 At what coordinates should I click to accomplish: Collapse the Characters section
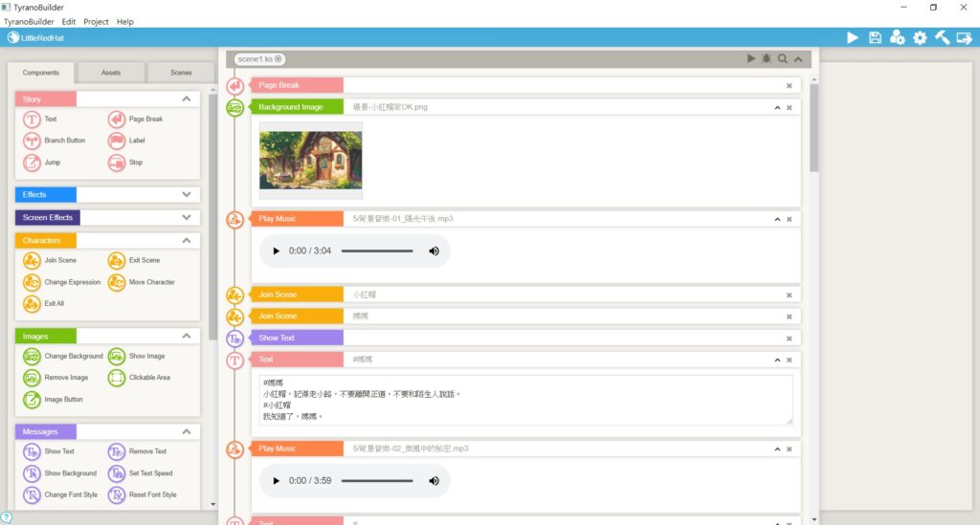pos(187,241)
